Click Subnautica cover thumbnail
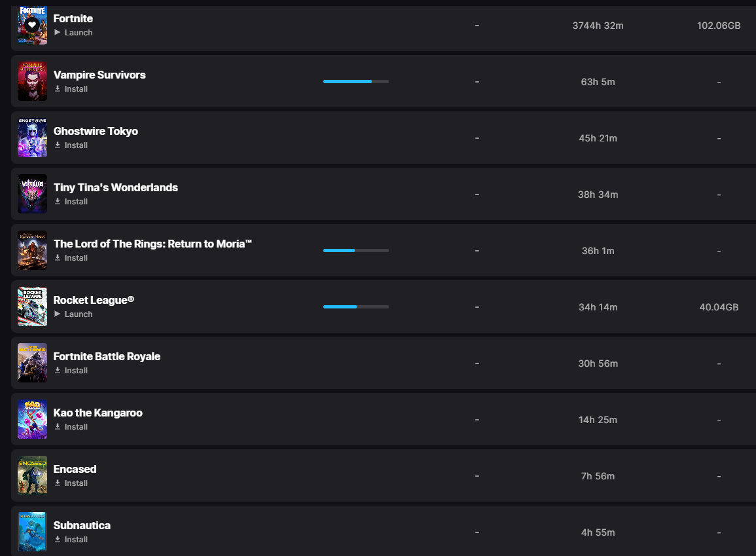Image resolution: width=756 pixels, height=556 pixels. tap(32, 531)
